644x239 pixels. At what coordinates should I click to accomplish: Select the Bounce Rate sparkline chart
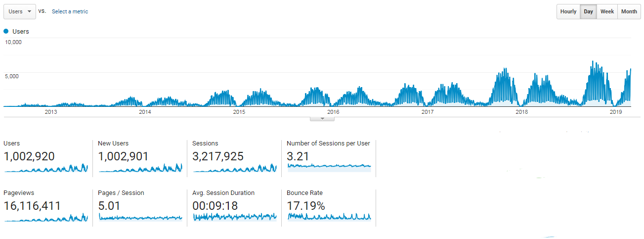[329, 217]
